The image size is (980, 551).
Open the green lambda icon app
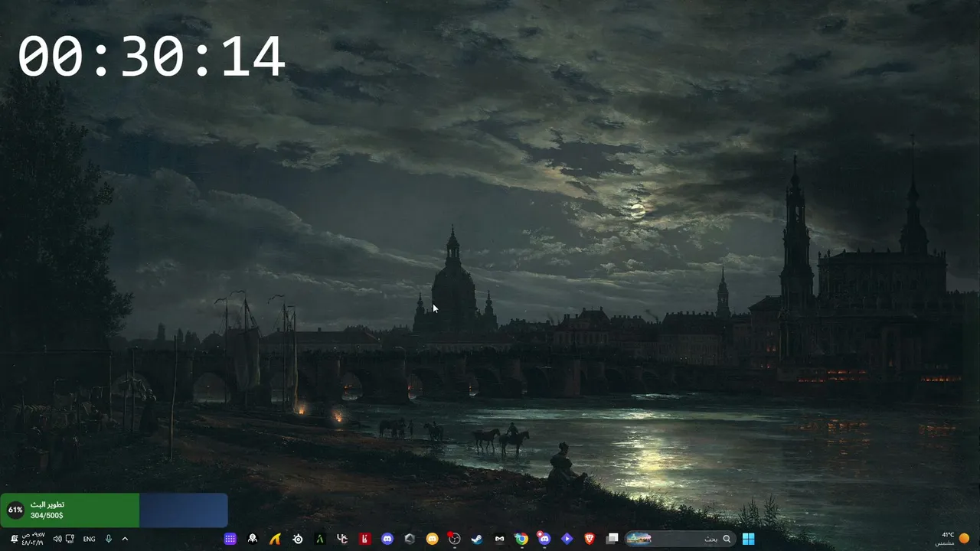pos(319,539)
